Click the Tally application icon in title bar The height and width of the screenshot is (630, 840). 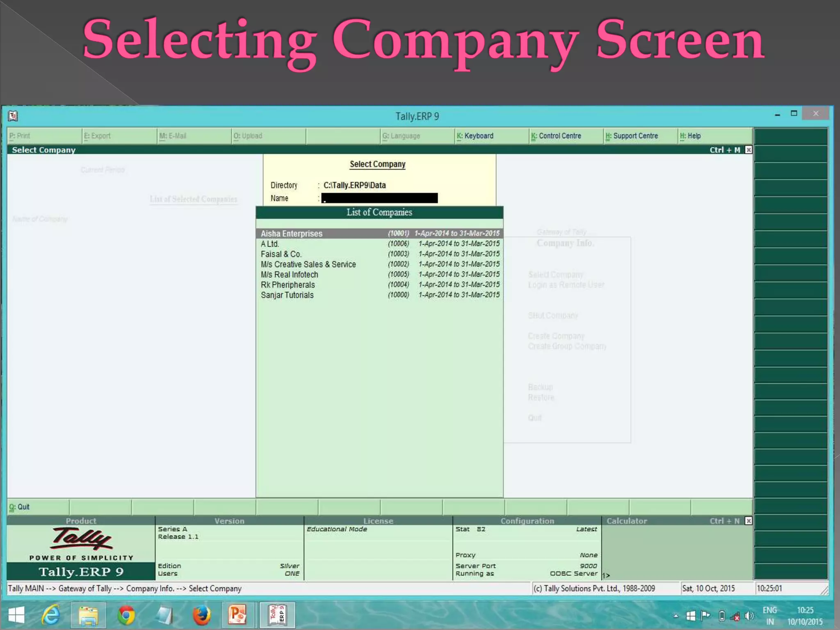click(x=13, y=116)
